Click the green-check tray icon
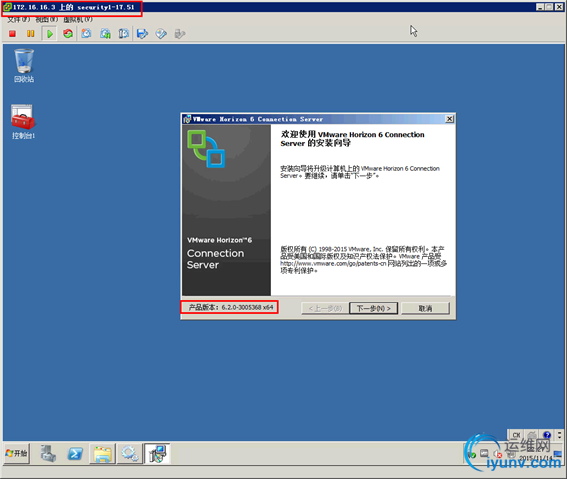 pyautogui.click(x=472, y=454)
